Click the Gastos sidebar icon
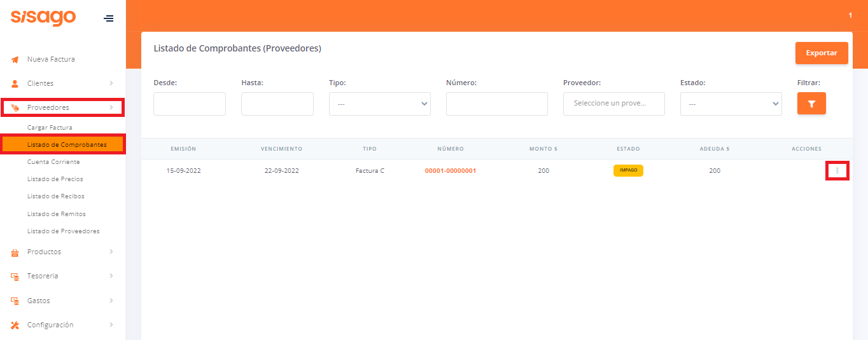Viewport: 868px width, 340px height. (15, 301)
